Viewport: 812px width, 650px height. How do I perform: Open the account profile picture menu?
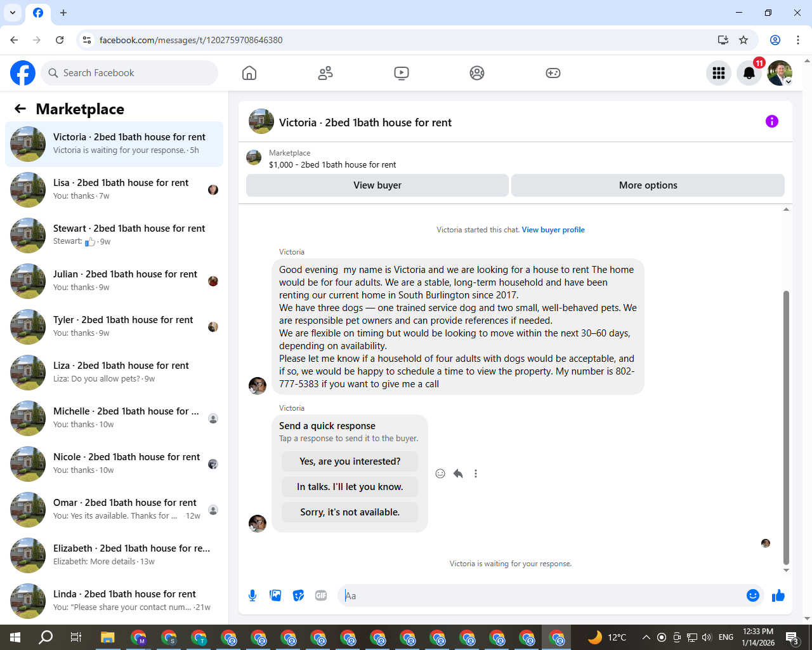780,73
